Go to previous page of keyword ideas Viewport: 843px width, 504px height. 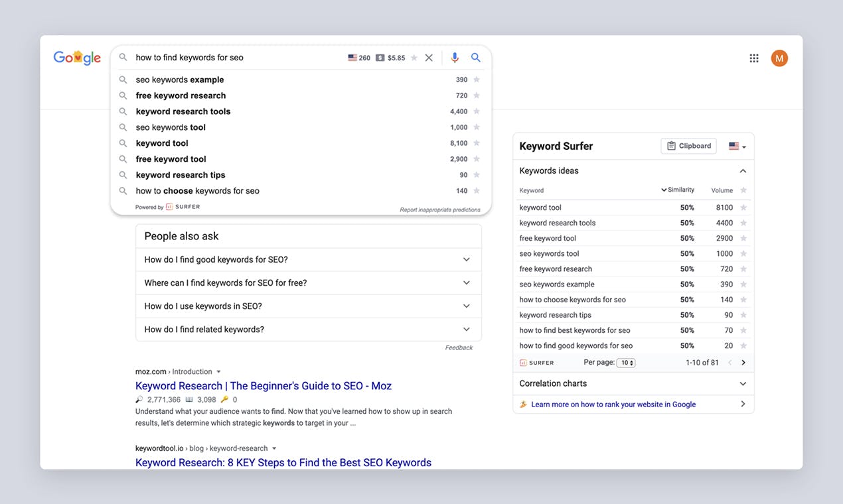tap(729, 363)
